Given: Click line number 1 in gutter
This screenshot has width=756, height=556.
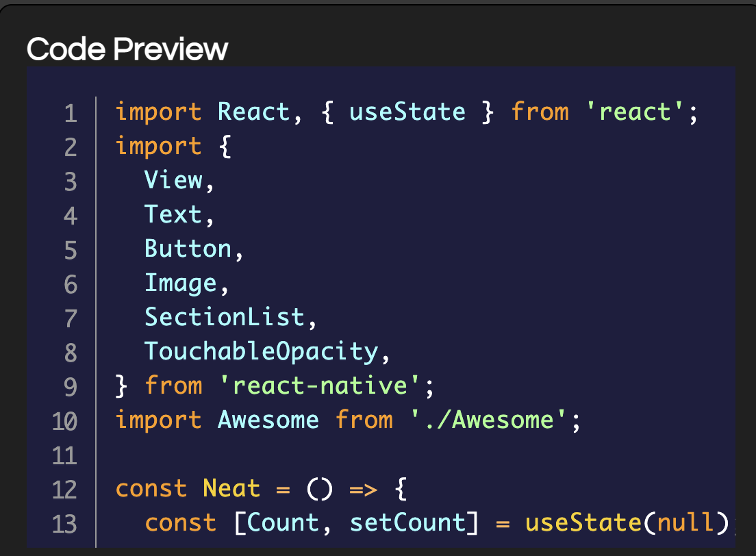Looking at the screenshot, I should (x=71, y=114).
